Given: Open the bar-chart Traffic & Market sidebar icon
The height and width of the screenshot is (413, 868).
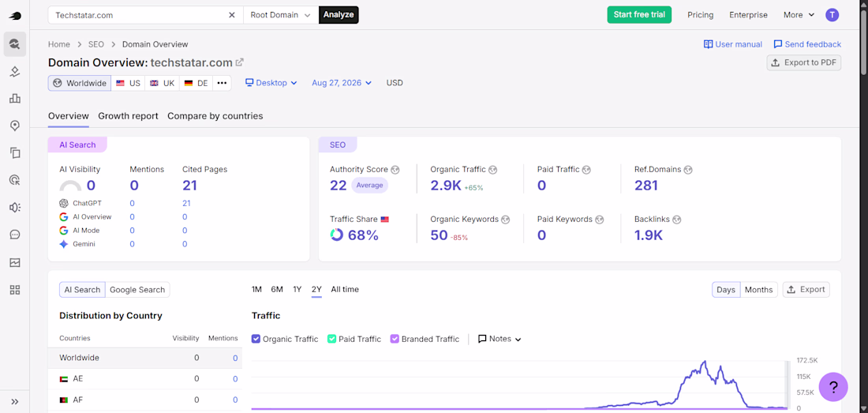Looking at the screenshot, I should (15, 99).
